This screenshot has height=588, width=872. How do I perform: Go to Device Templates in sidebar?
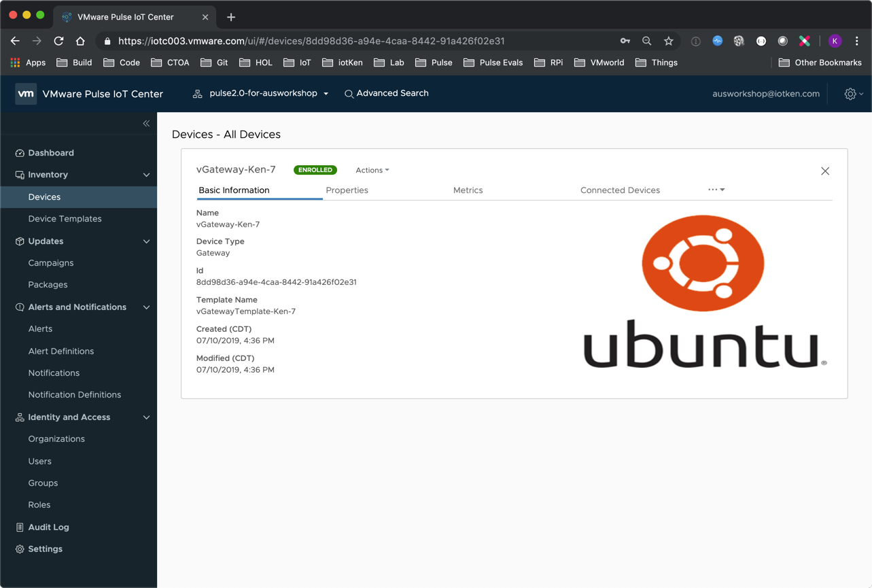click(65, 219)
